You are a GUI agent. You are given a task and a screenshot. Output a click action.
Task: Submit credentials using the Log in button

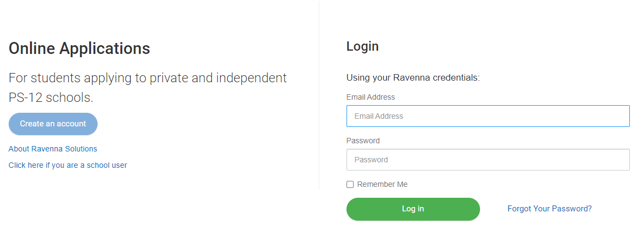point(413,209)
